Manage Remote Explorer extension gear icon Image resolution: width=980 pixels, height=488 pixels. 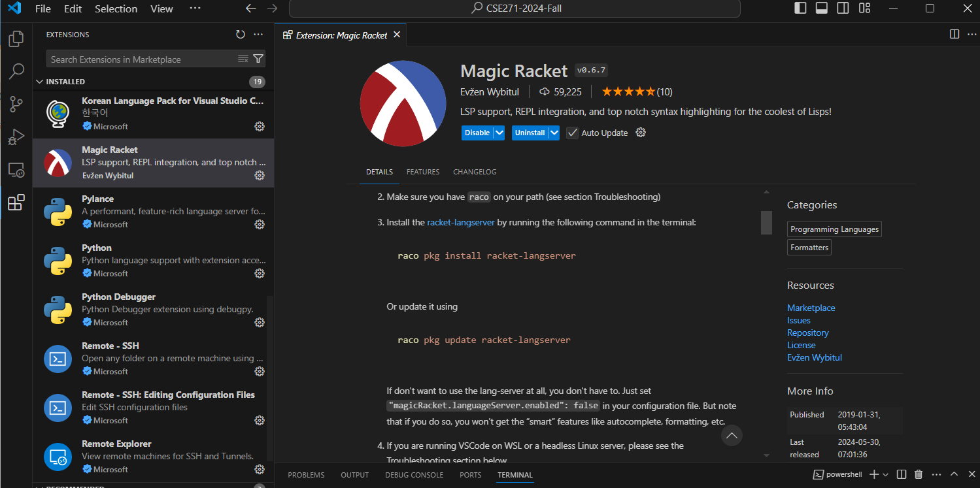coord(260,469)
